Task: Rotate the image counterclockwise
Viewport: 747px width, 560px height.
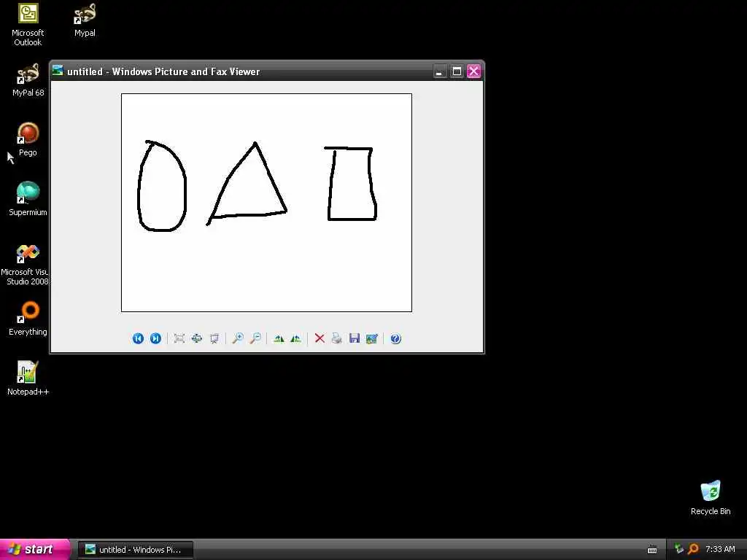Action: [x=296, y=338]
